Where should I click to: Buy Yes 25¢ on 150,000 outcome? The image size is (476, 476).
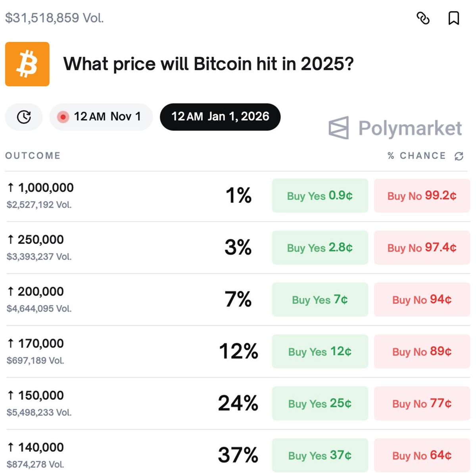tap(320, 403)
